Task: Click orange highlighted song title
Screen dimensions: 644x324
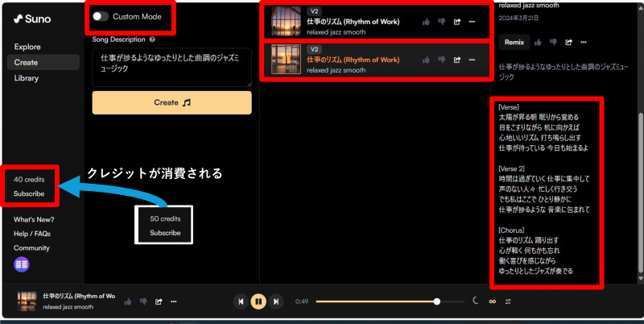Action: tap(353, 60)
